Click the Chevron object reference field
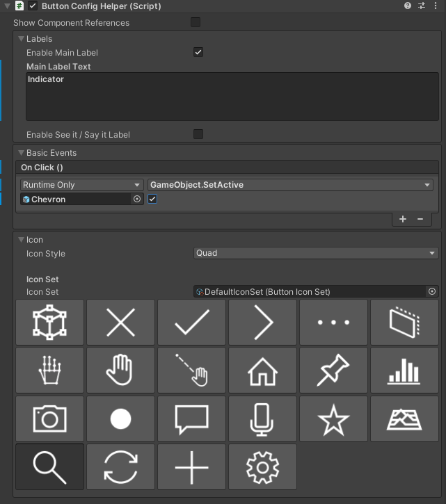The image size is (446, 504). (77, 199)
